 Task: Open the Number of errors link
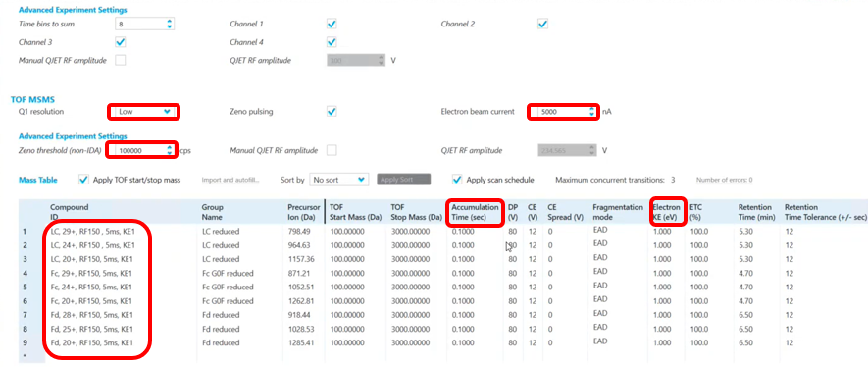[724, 180]
